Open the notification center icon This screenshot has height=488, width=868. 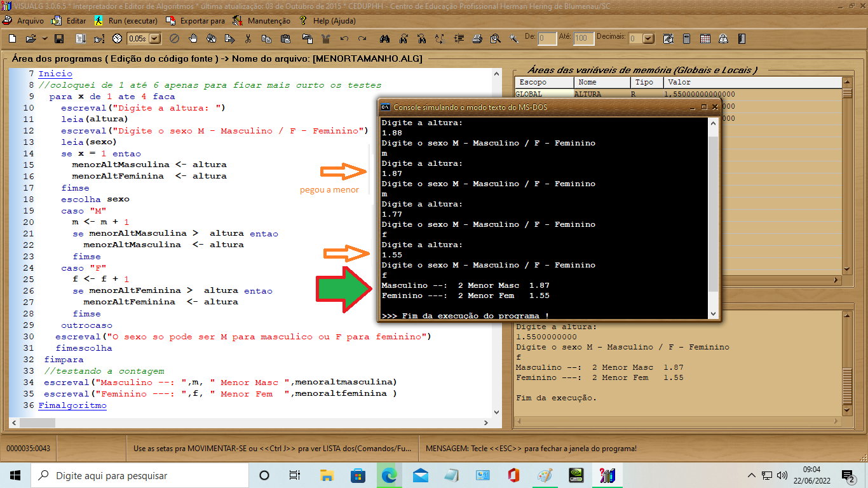pyautogui.click(x=848, y=475)
